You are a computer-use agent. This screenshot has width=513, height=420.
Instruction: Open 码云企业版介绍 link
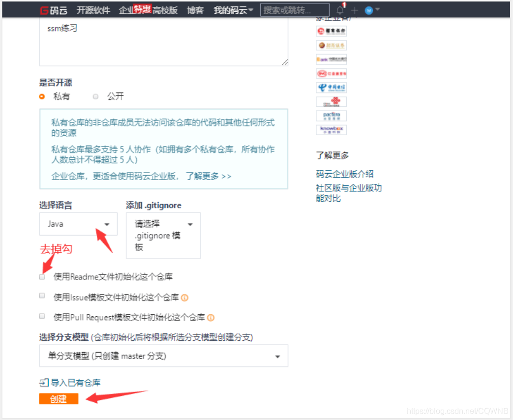pyautogui.click(x=344, y=174)
